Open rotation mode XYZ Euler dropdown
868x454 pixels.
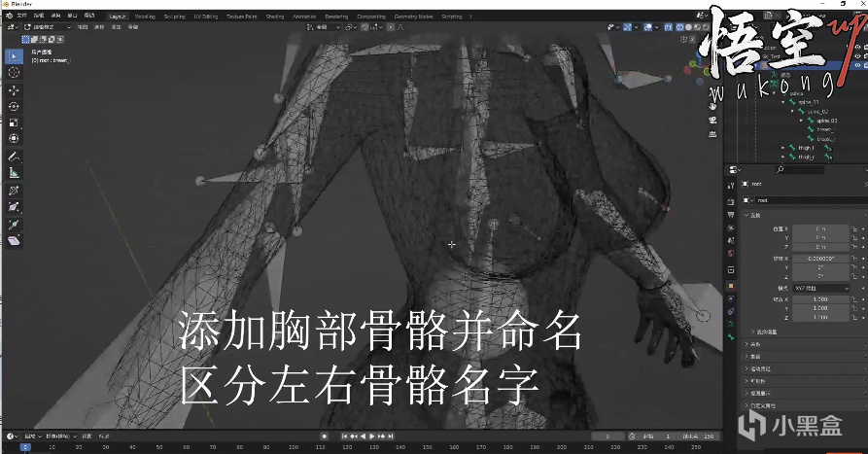[x=820, y=288]
